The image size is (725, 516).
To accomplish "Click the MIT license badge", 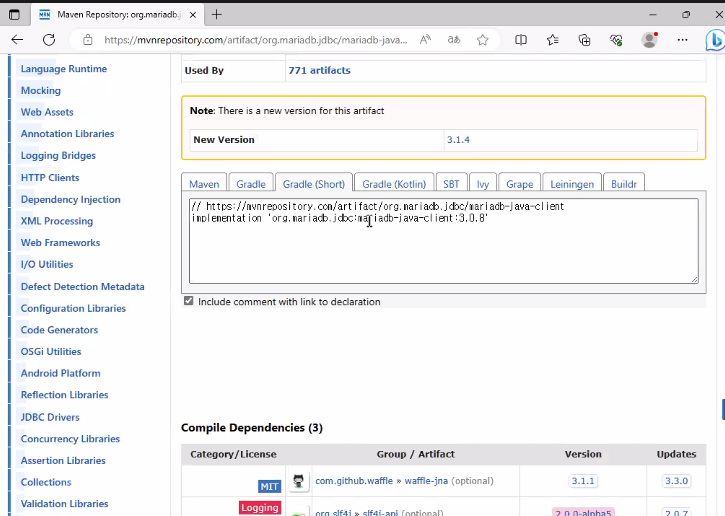I will (269, 486).
